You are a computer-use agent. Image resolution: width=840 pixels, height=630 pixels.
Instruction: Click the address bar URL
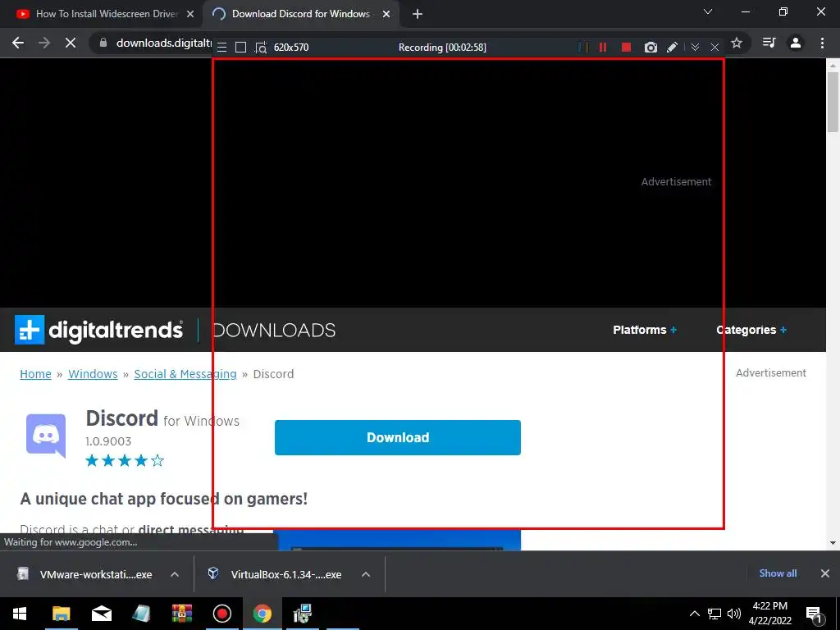coord(164,43)
